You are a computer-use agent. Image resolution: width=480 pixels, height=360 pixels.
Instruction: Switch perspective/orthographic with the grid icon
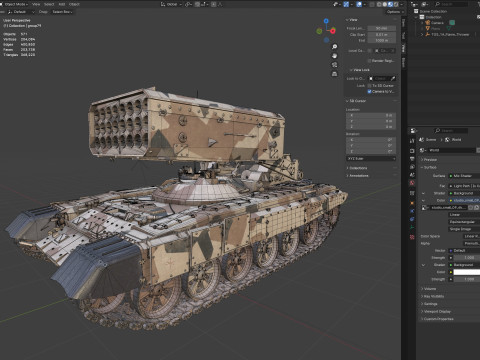coord(334,74)
